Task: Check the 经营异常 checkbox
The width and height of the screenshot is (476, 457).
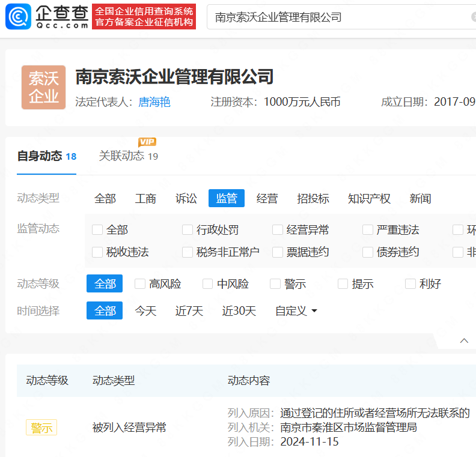Action: point(278,229)
